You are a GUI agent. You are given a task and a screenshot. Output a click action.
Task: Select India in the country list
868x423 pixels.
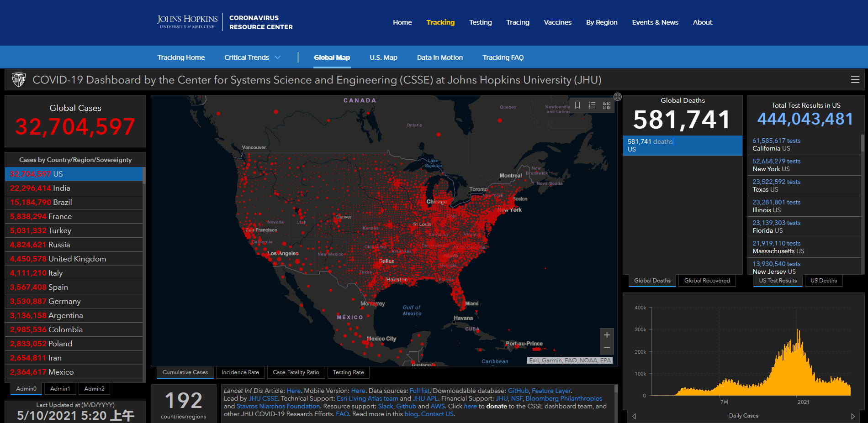74,188
